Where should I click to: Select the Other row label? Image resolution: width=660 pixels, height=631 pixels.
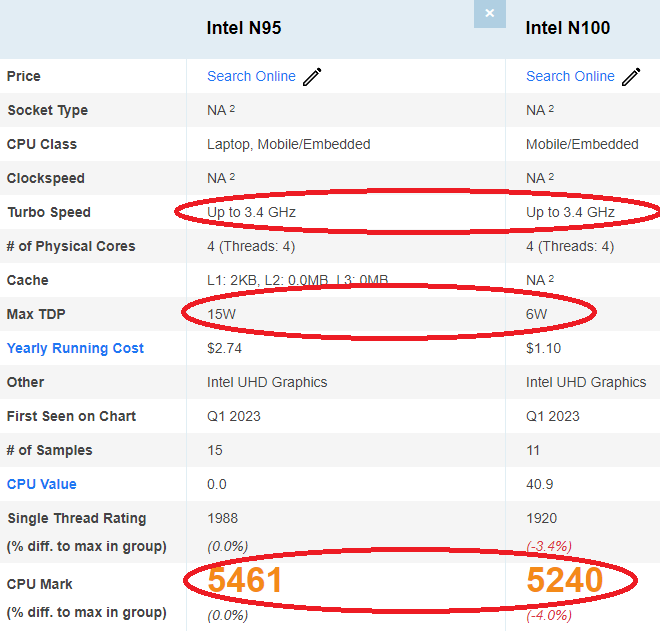tap(25, 382)
